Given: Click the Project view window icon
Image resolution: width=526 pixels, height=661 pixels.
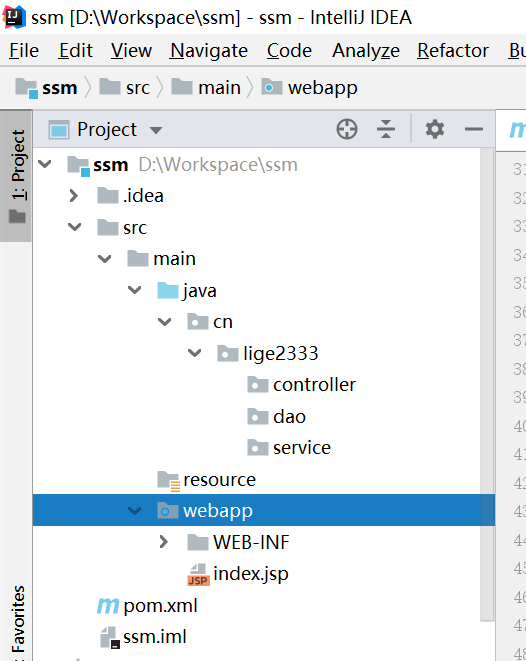Looking at the screenshot, I should click(59, 129).
